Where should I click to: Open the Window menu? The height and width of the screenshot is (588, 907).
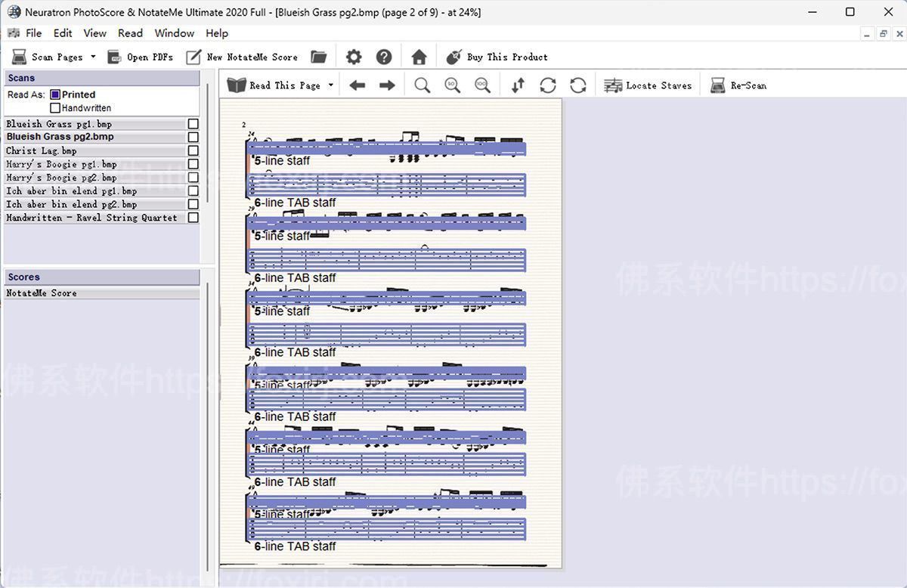coord(174,33)
